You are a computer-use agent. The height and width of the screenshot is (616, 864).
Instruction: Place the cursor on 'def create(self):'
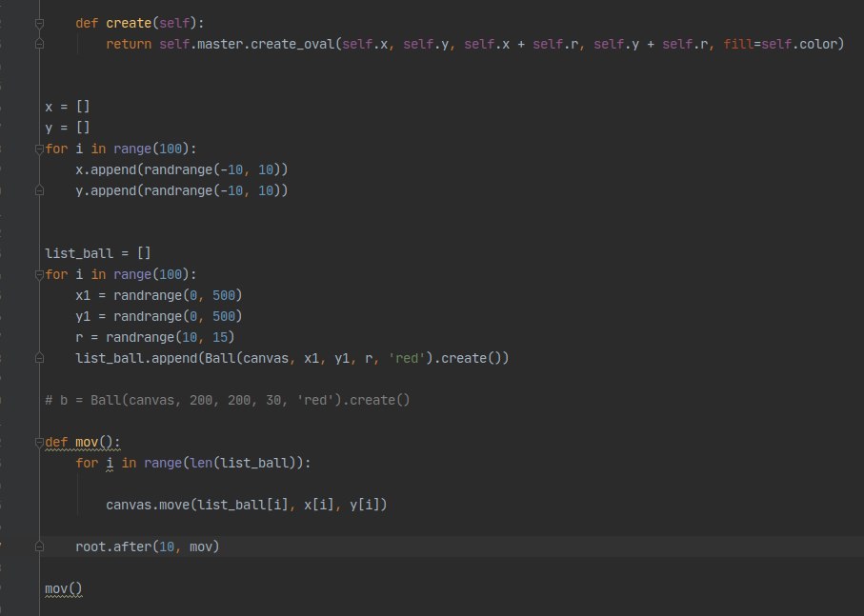[139, 23]
